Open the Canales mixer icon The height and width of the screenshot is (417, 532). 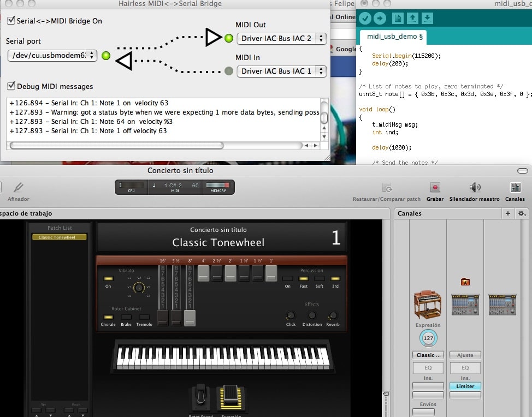click(x=515, y=188)
